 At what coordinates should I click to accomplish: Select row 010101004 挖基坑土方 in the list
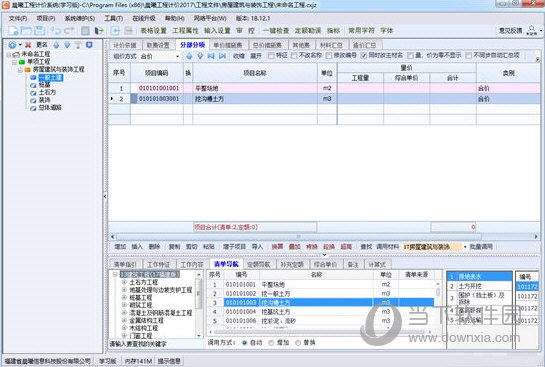tap(320, 312)
